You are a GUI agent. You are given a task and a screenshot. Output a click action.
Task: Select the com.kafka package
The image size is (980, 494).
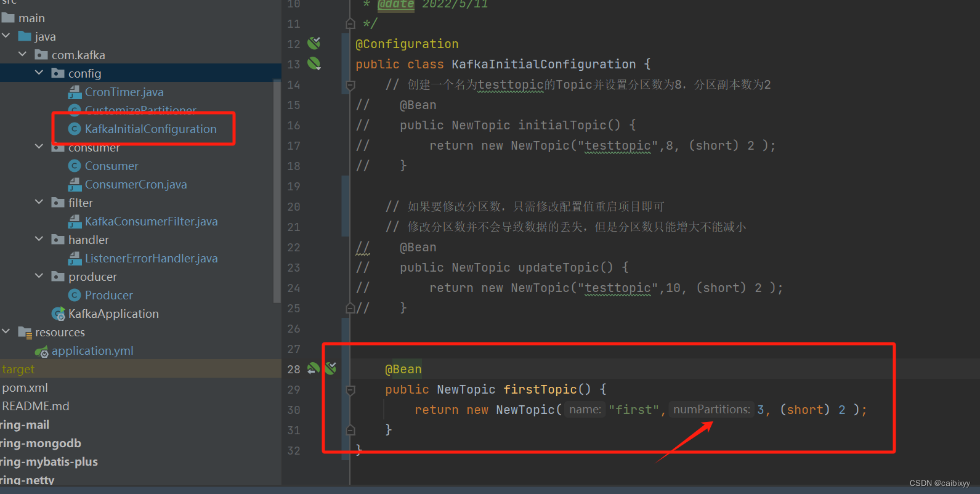78,55
